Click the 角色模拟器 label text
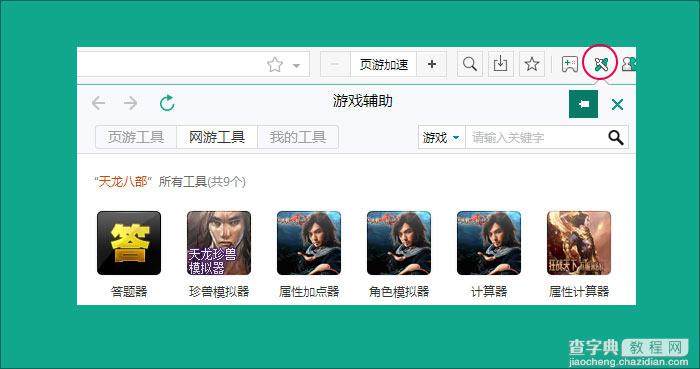Image resolution: width=700 pixels, height=369 pixels. click(x=399, y=292)
